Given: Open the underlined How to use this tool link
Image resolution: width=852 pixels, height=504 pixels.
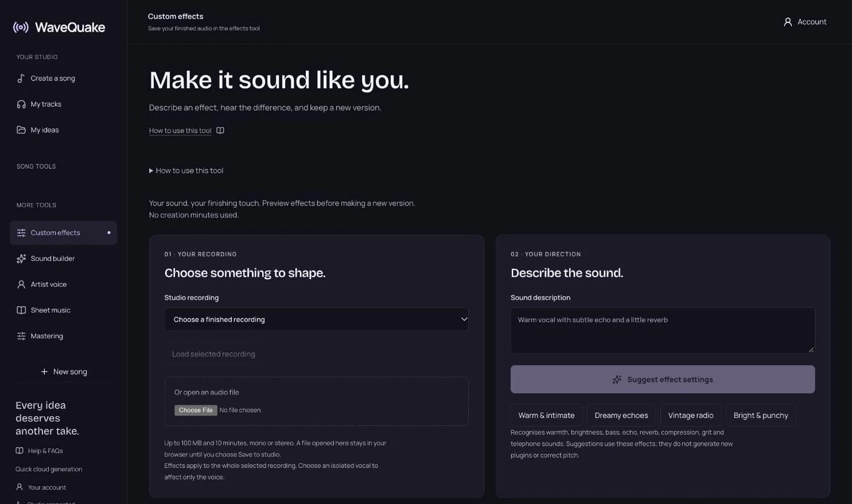Looking at the screenshot, I should click(180, 131).
